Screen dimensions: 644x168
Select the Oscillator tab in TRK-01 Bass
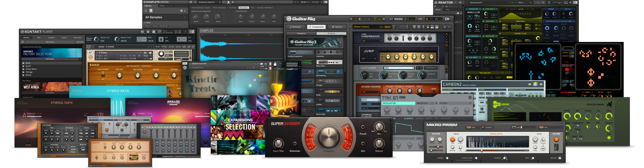coord(398,103)
